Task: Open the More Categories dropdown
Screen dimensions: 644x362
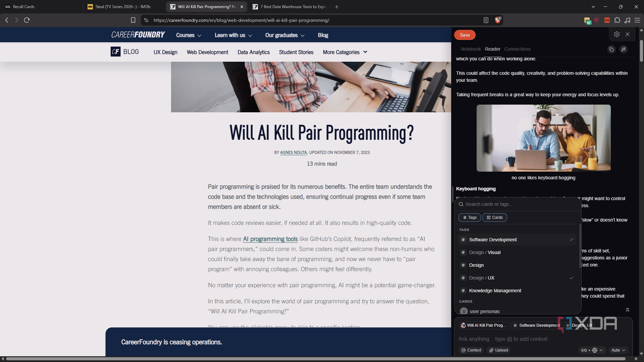Action: point(345,52)
